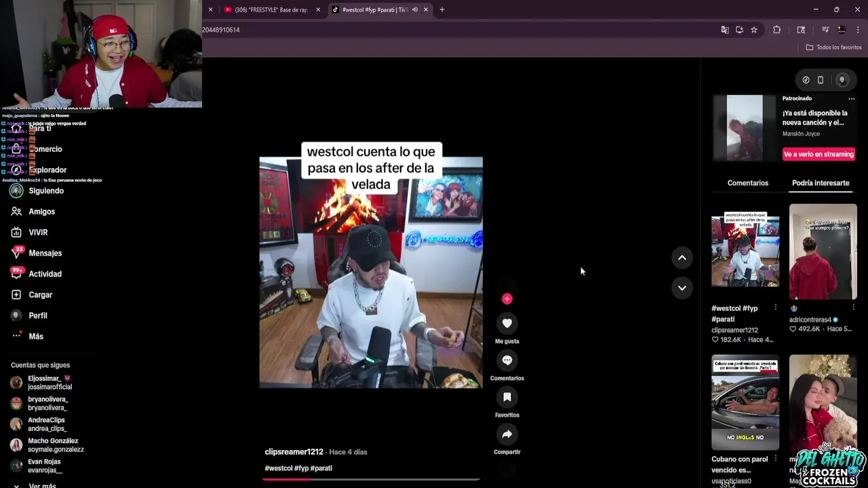Follow the creator with red plus button

[x=507, y=299]
